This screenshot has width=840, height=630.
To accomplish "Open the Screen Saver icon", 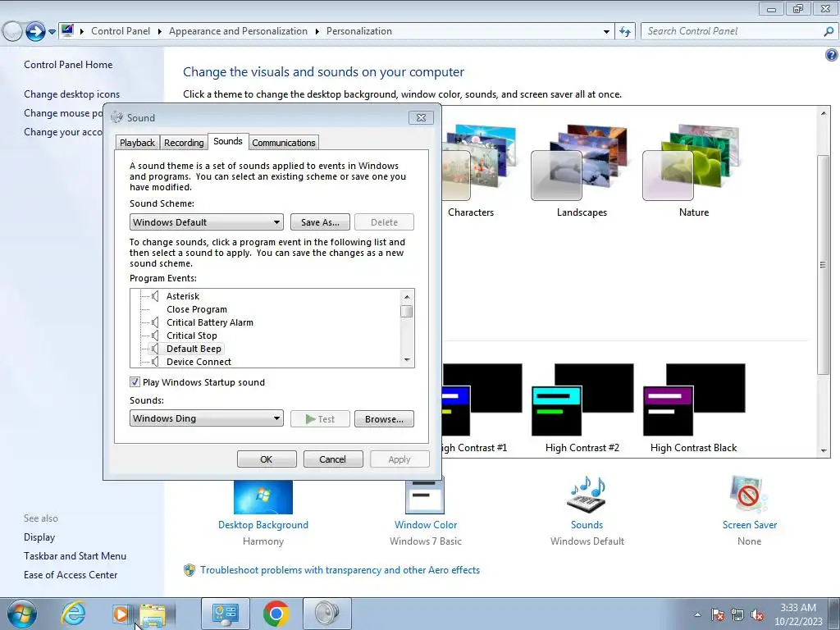I will tap(749, 494).
